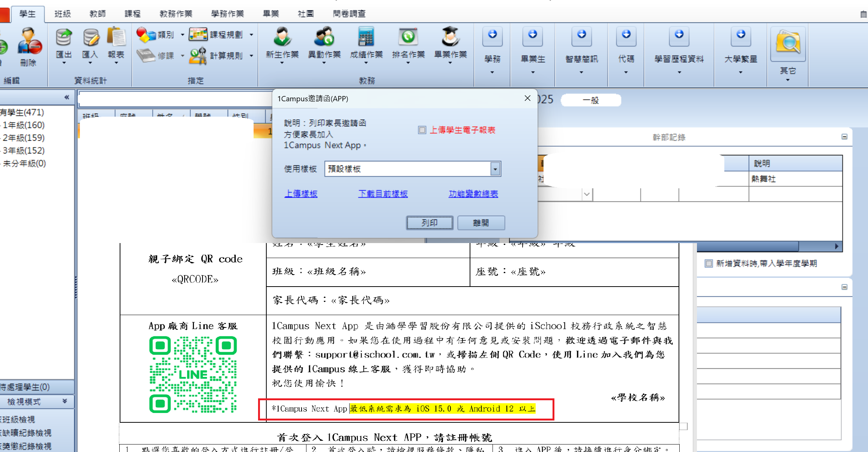
Task: Click the 上傳樣板 link
Action: tap(301, 194)
